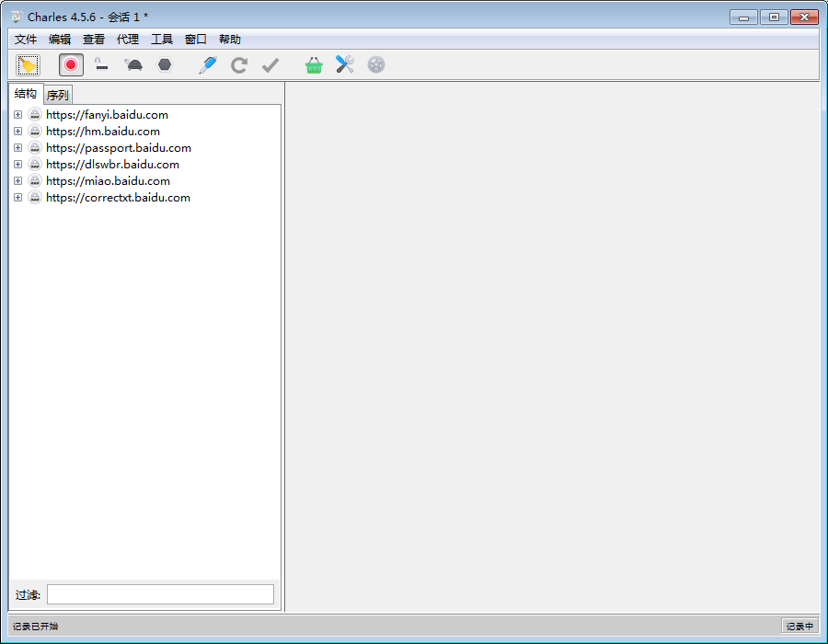The height and width of the screenshot is (644, 828).
Task: Expand the miao.baidu.com node
Action: (x=18, y=180)
